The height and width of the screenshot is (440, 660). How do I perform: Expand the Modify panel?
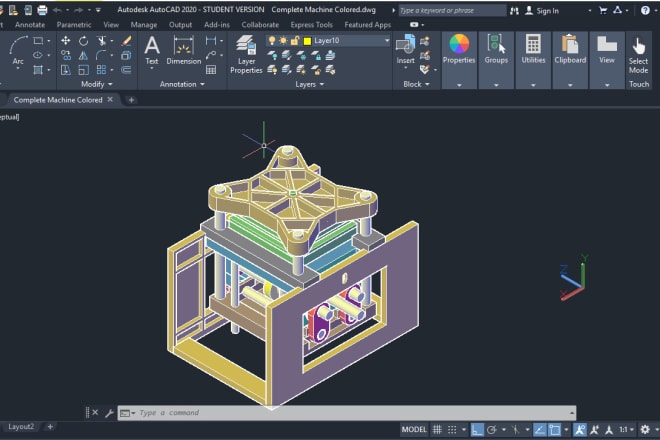click(97, 84)
